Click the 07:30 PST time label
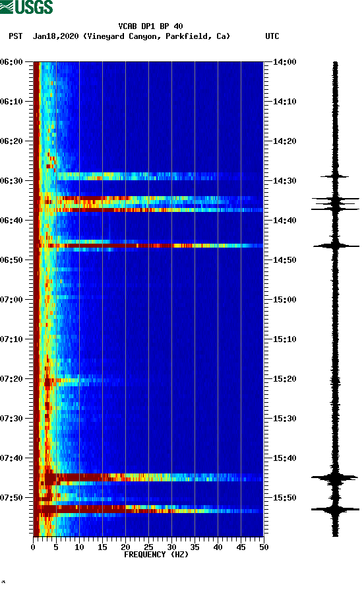This screenshot has width=364, height=589. coord(11,419)
